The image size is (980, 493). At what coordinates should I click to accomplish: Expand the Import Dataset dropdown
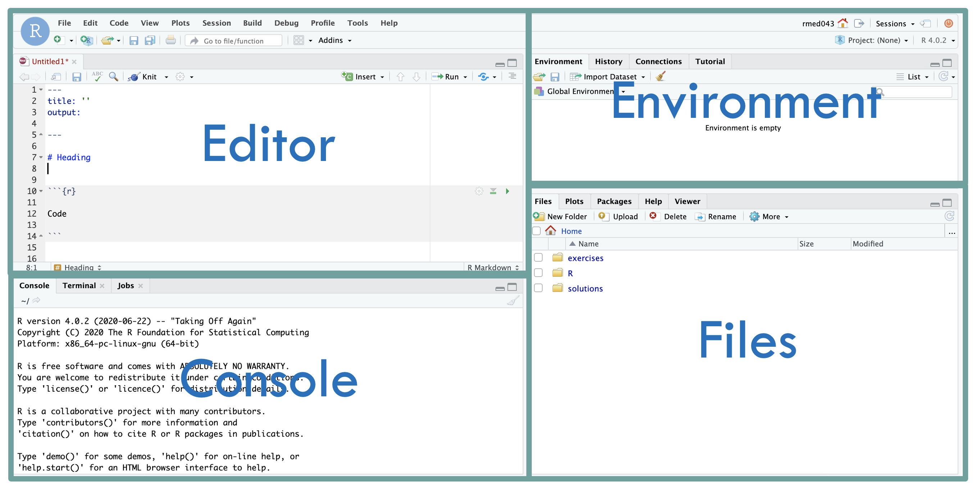pos(643,77)
